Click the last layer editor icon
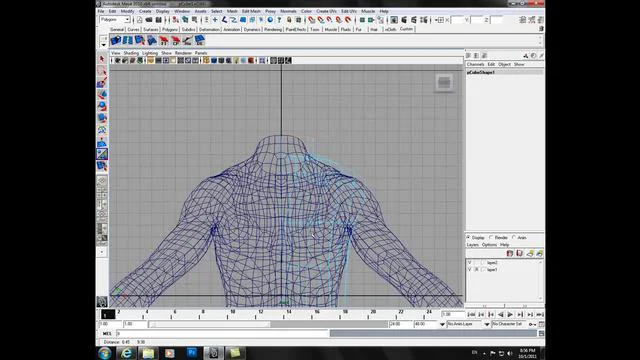The image size is (640, 360). tap(540, 253)
